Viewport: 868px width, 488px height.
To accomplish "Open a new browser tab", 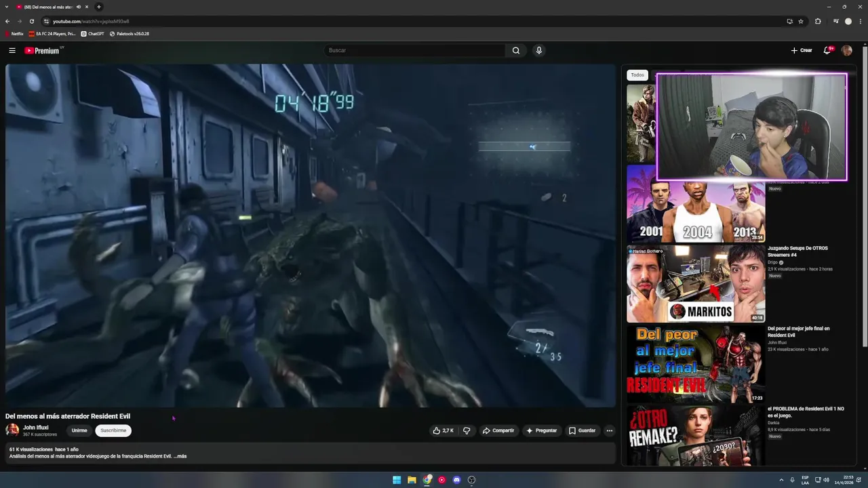I will coord(99,7).
